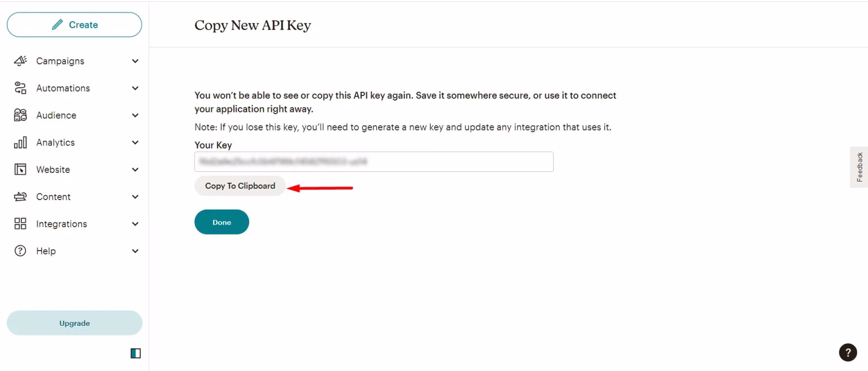Expand the Automations menu chevron
Image resolution: width=868 pixels, height=371 pixels.
tap(135, 88)
